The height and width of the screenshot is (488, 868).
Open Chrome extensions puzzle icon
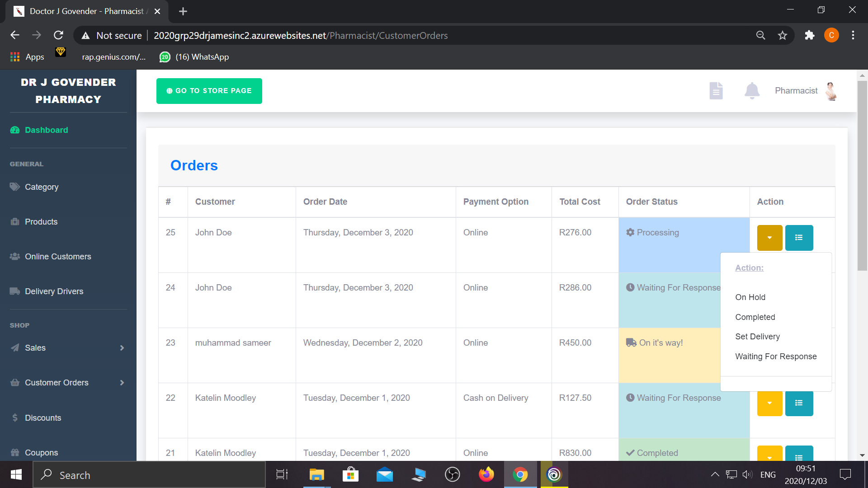(x=809, y=35)
